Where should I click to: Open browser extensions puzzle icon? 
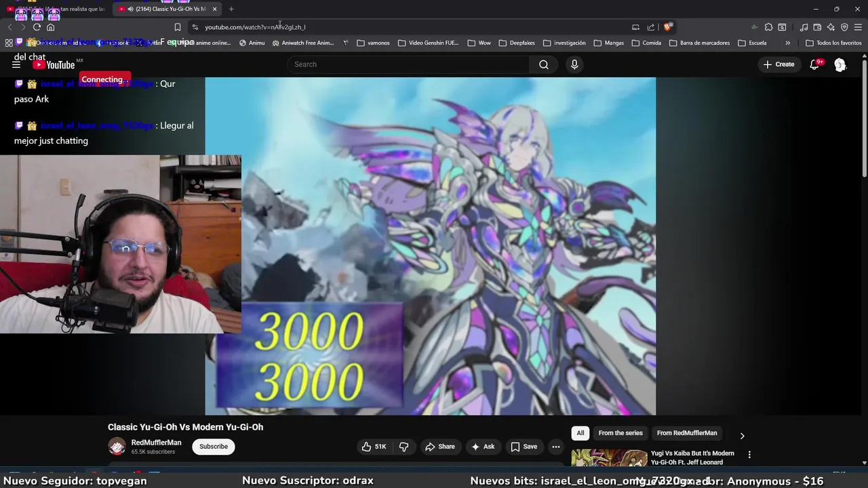768,27
